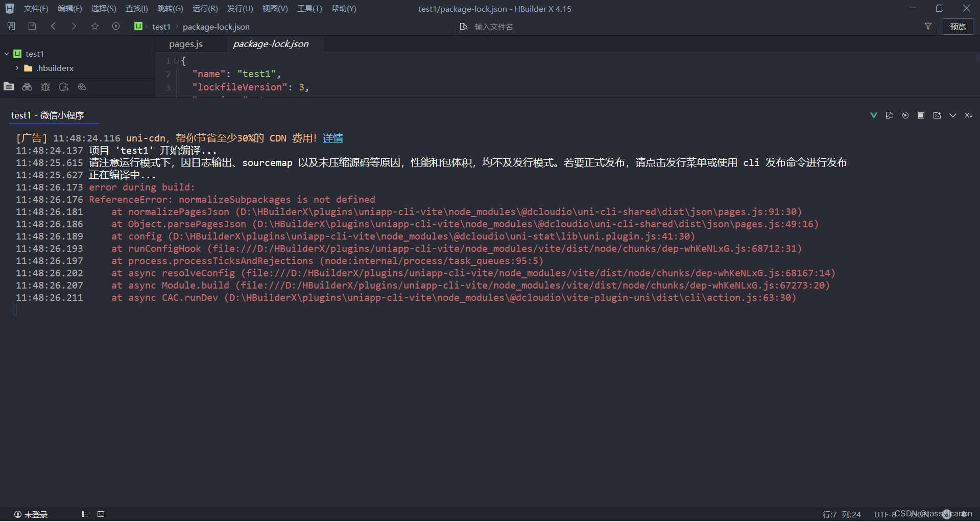
Task: Click the file search icon beside filename input
Action: click(x=464, y=27)
